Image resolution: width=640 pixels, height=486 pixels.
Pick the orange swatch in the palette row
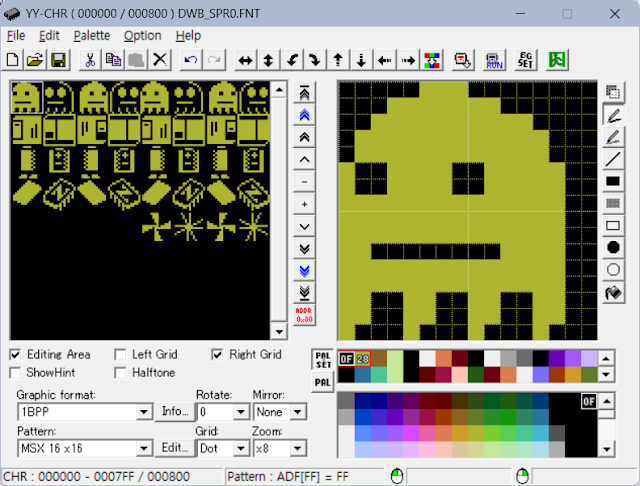(x=443, y=359)
